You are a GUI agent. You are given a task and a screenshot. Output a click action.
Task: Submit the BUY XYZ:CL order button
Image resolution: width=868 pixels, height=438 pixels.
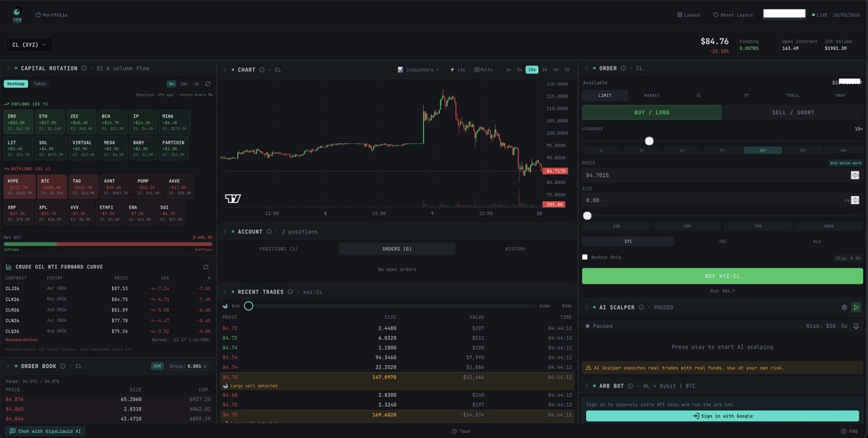pyautogui.click(x=723, y=276)
